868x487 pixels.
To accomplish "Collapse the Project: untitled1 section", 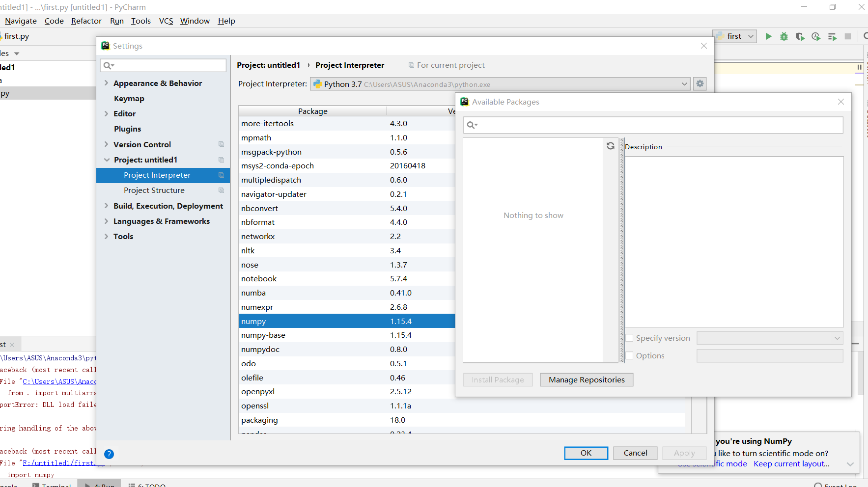I will coord(107,160).
